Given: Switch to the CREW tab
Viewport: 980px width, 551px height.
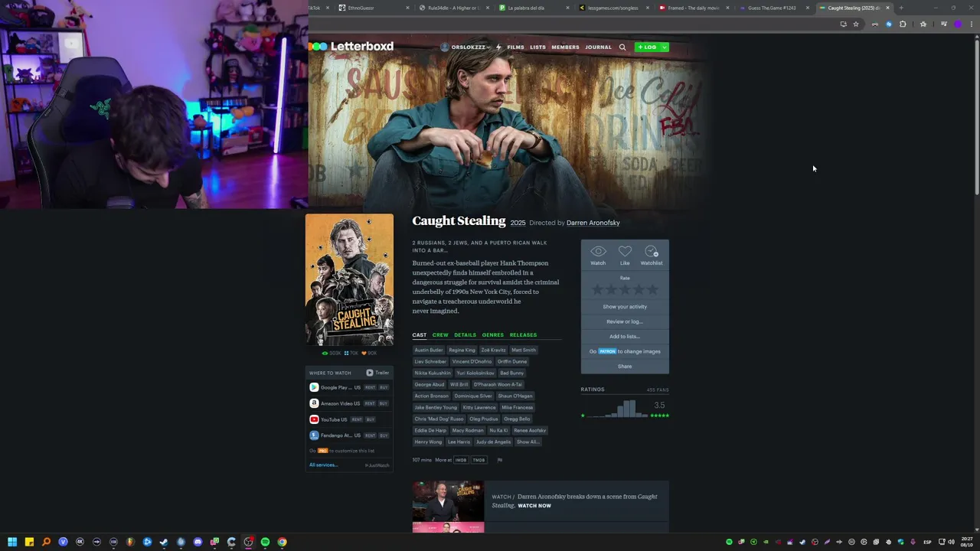Looking at the screenshot, I should coord(440,334).
